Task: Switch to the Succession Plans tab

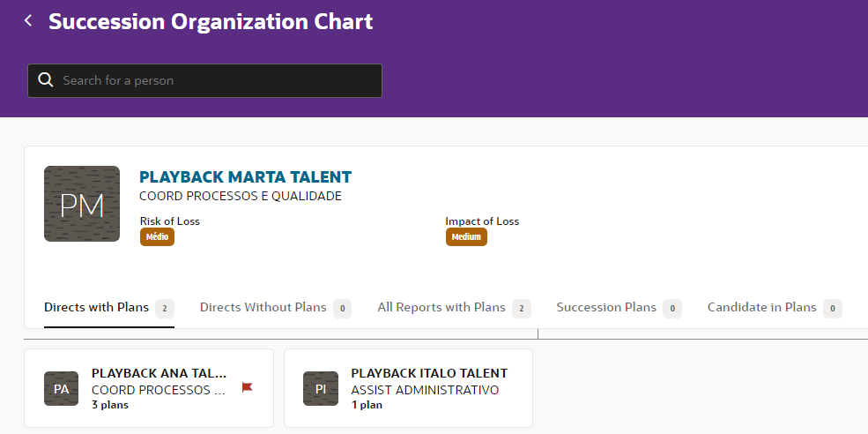Action: point(606,307)
